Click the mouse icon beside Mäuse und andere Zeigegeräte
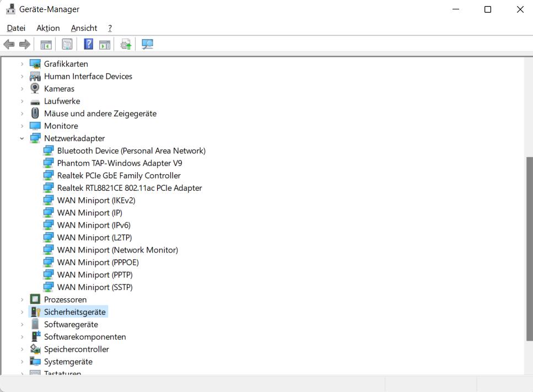The image size is (533, 392). pyautogui.click(x=35, y=113)
